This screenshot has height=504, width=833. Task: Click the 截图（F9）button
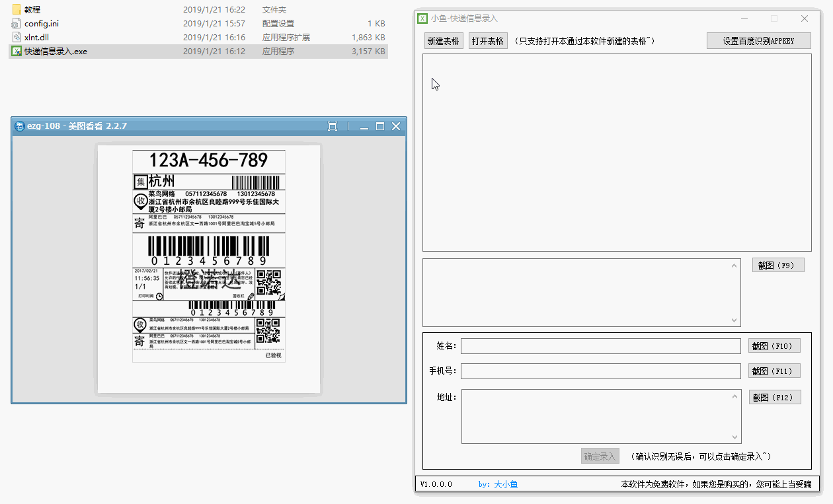tap(778, 266)
